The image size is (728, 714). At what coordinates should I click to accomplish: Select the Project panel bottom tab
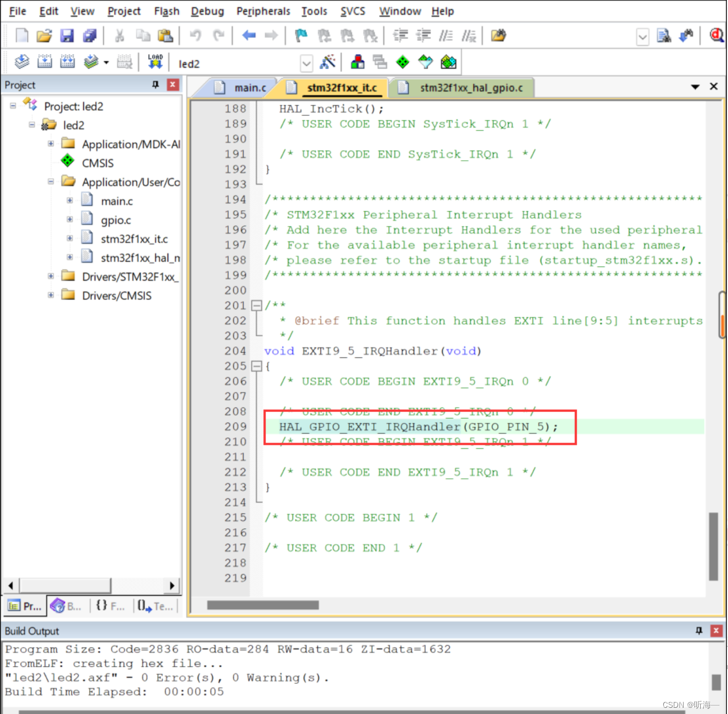tap(25, 606)
